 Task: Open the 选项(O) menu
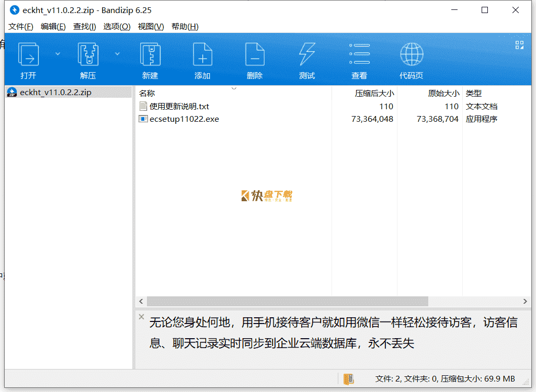pyautogui.click(x=117, y=27)
